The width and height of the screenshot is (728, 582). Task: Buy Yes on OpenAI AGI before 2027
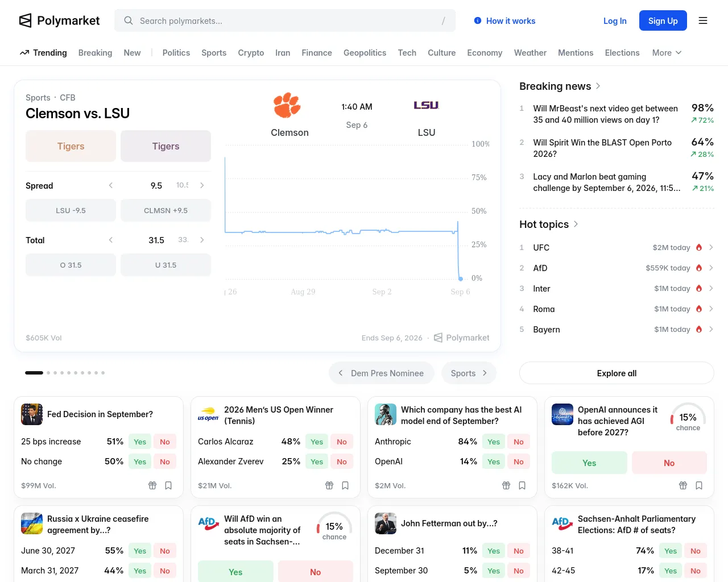[x=589, y=463]
